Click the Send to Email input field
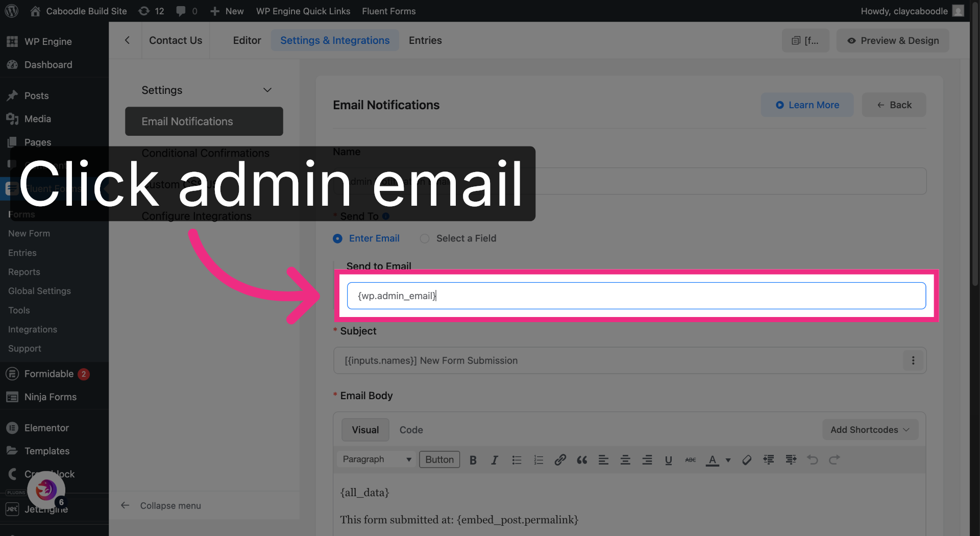Screen dimensions: 980x536 click(636, 296)
